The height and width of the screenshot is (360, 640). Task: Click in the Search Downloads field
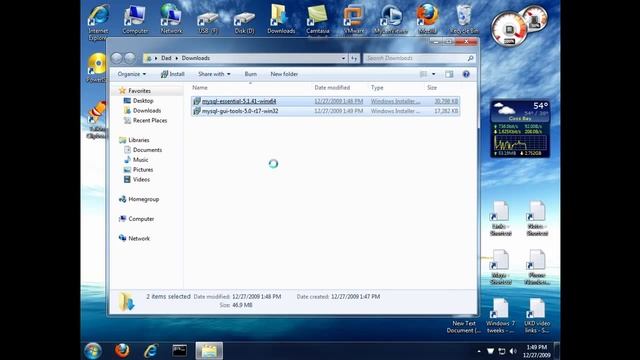(x=416, y=58)
